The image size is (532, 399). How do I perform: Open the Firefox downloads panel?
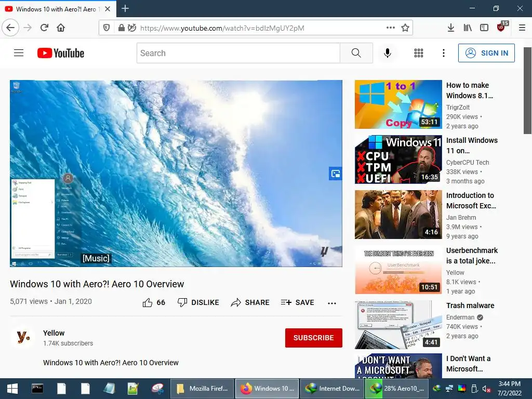point(450,28)
